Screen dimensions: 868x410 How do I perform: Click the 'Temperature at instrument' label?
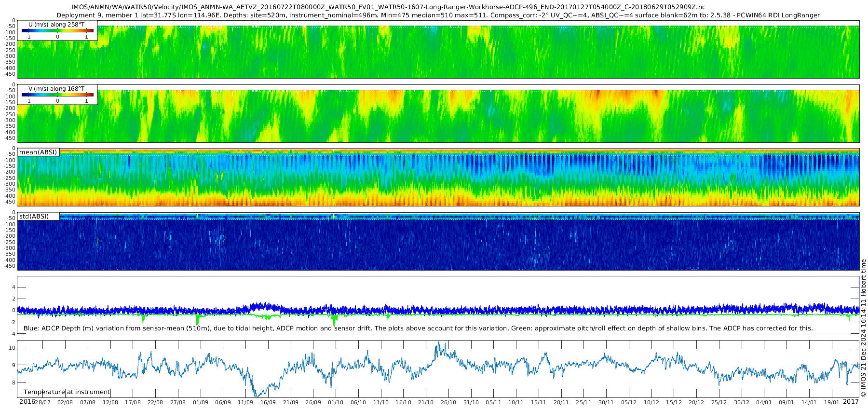[67, 392]
